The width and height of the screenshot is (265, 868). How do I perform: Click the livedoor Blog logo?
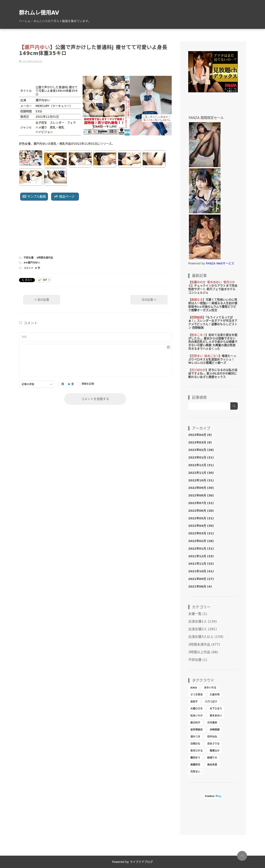click(213, 796)
